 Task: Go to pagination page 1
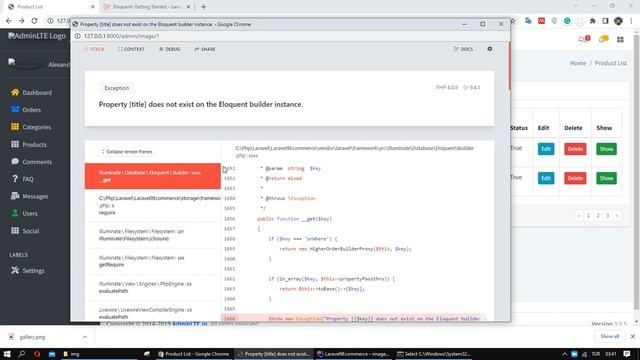tap(588, 216)
